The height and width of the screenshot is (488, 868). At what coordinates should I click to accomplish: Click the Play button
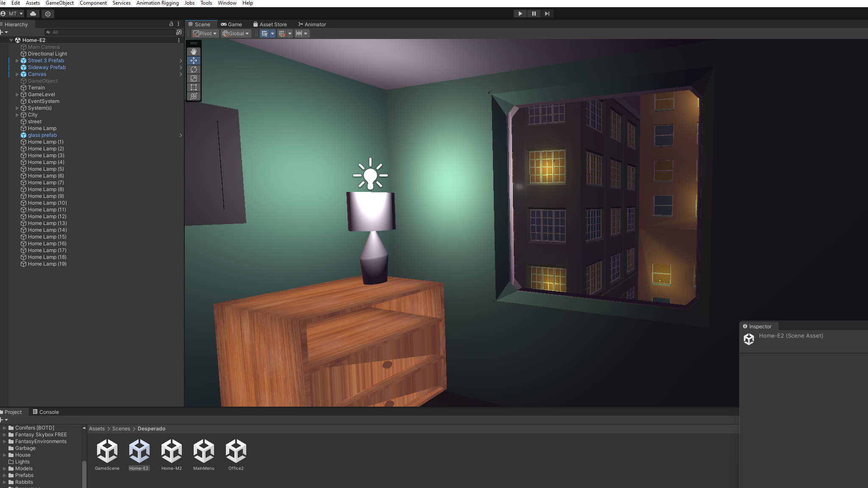tap(520, 14)
